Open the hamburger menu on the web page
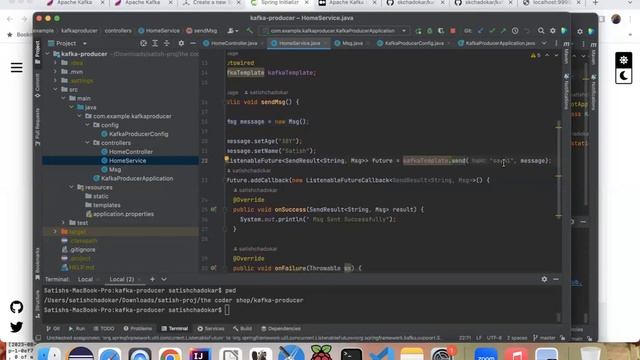640x360 pixels. 16,67
